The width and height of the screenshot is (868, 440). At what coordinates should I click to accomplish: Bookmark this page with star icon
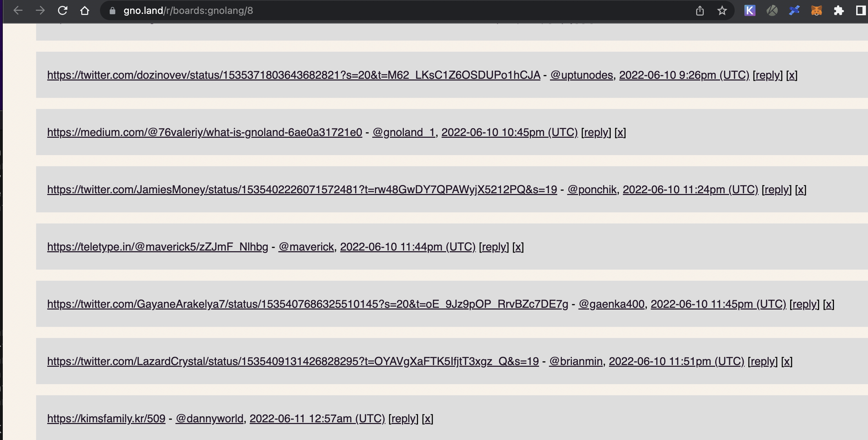pyautogui.click(x=722, y=11)
